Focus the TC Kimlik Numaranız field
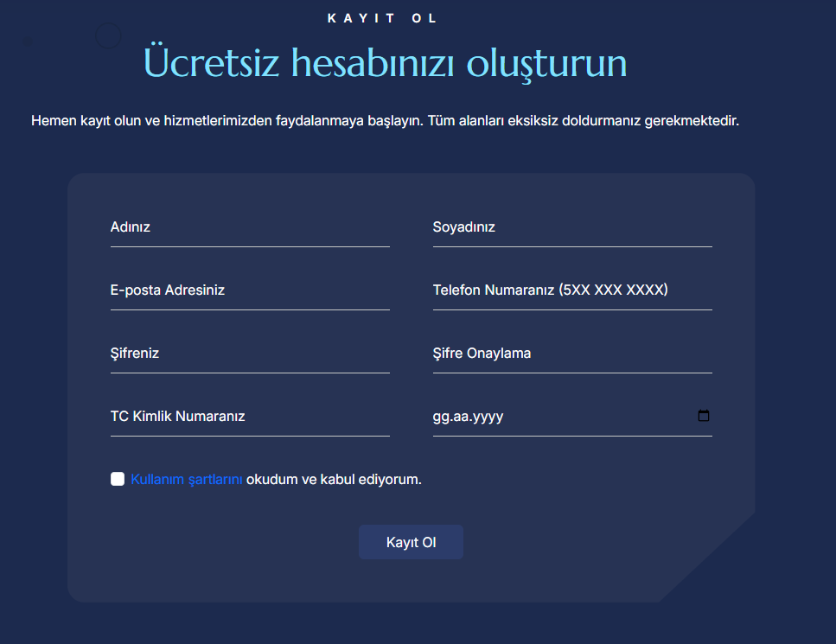 coord(250,417)
